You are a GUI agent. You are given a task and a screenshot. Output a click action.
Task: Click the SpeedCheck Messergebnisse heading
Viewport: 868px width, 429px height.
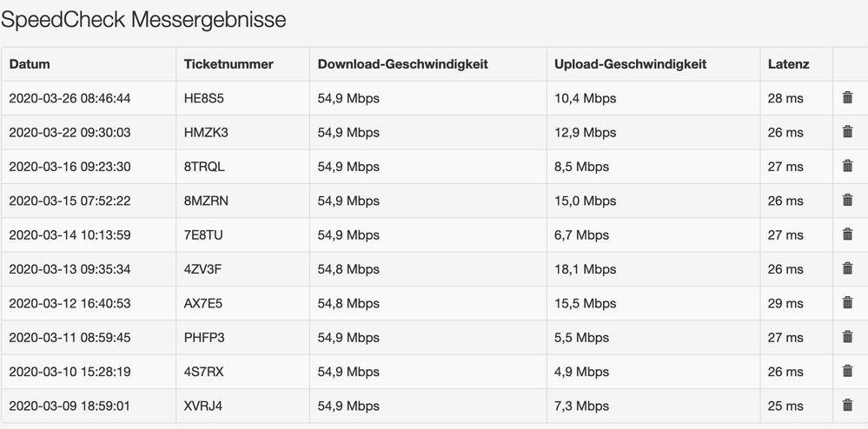(x=144, y=19)
